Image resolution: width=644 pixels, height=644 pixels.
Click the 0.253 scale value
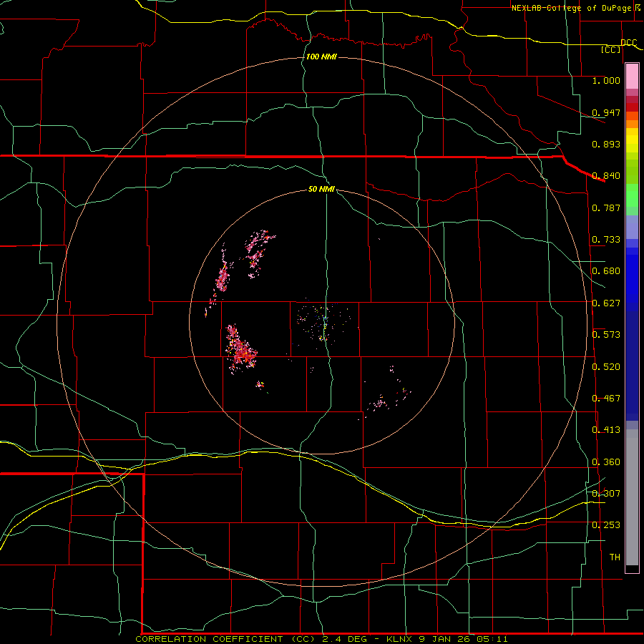click(606, 525)
